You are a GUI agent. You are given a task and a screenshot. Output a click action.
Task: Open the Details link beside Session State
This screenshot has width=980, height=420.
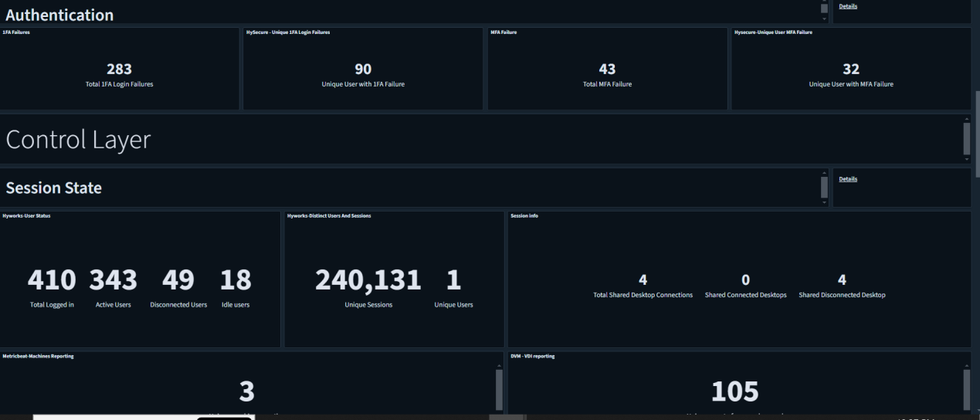click(848, 179)
